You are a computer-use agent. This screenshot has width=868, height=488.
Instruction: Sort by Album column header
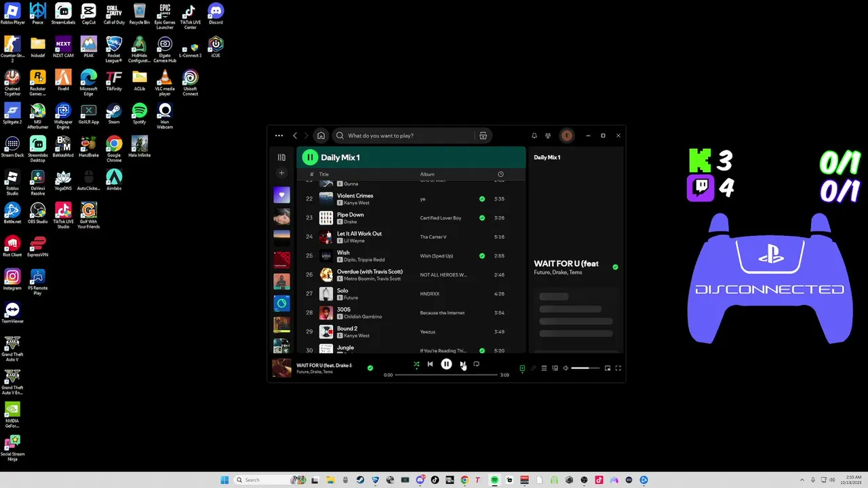pos(427,174)
